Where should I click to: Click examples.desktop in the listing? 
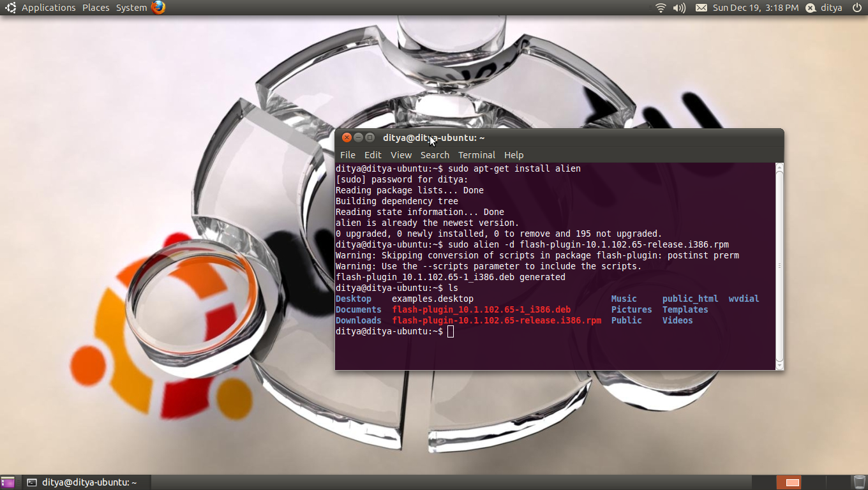coord(433,299)
